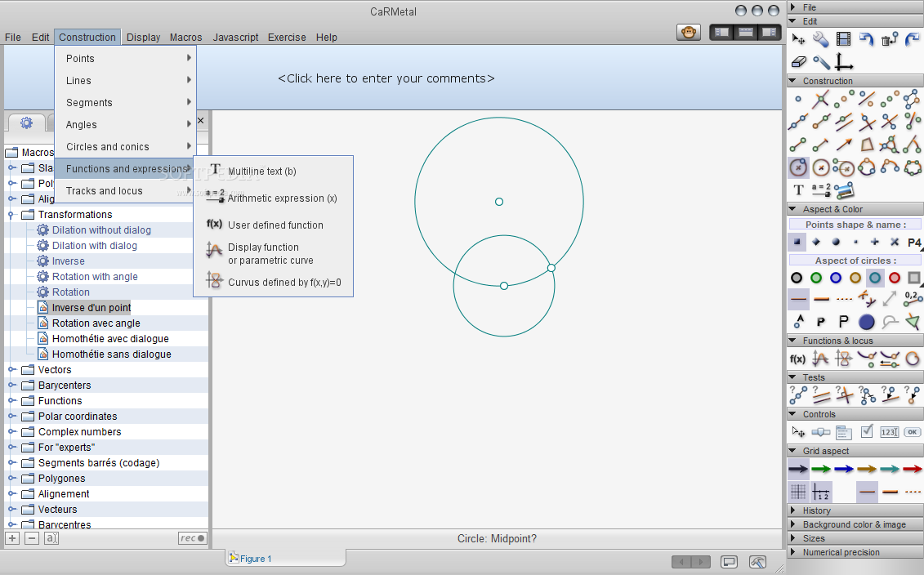This screenshot has width=924, height=575.
Task: Pick the green circle color swatch
Action: point(816,278)
